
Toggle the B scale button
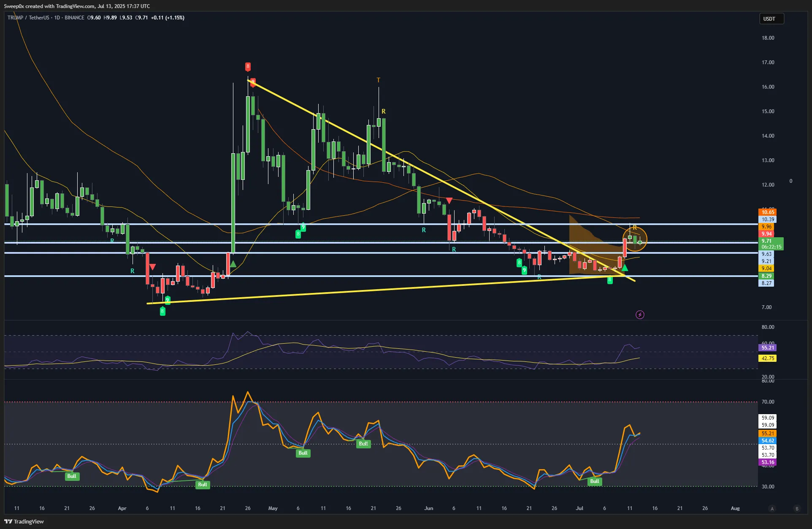pyautogui.click(x=797, y=509)
